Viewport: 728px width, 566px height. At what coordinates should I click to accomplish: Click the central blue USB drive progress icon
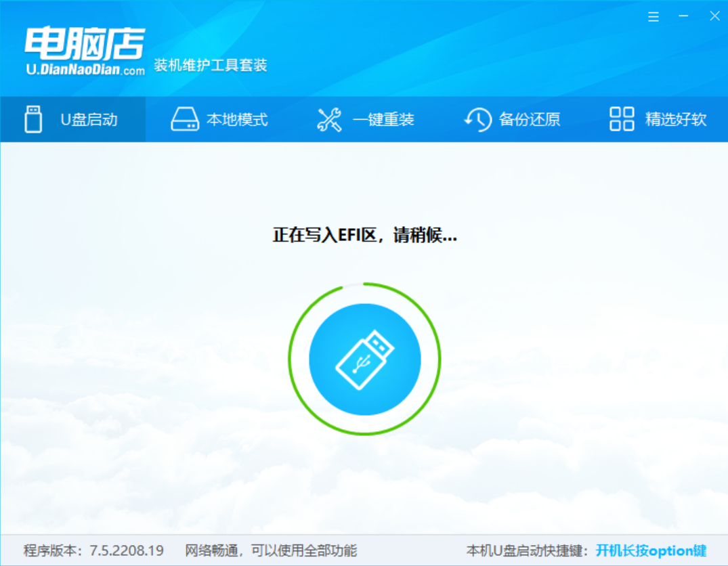click(365, 360)
